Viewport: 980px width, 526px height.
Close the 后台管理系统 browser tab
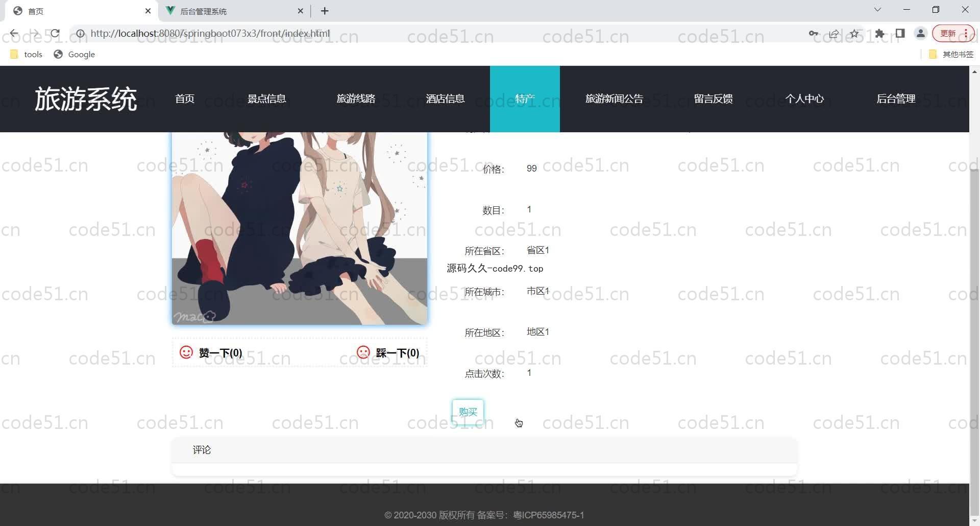click(300, 11)
